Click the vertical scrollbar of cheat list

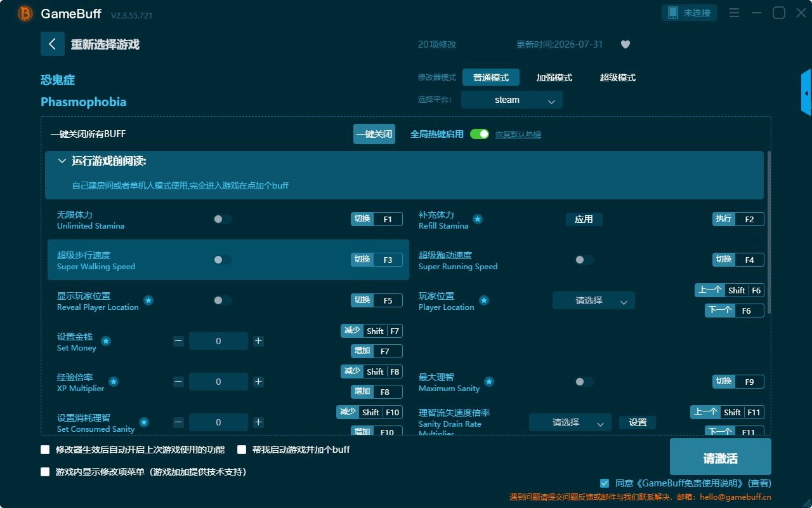pos(769,232)
